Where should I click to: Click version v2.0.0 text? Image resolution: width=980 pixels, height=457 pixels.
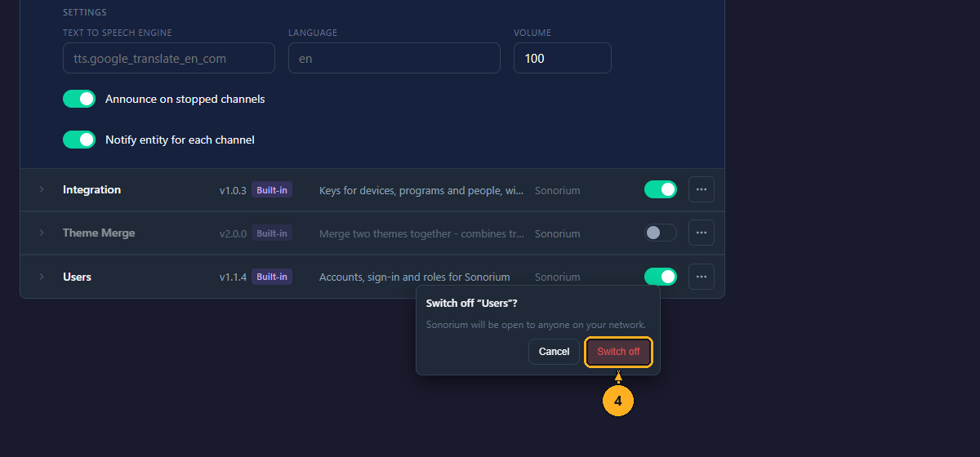pyautogui.click(x=233, y=233)
